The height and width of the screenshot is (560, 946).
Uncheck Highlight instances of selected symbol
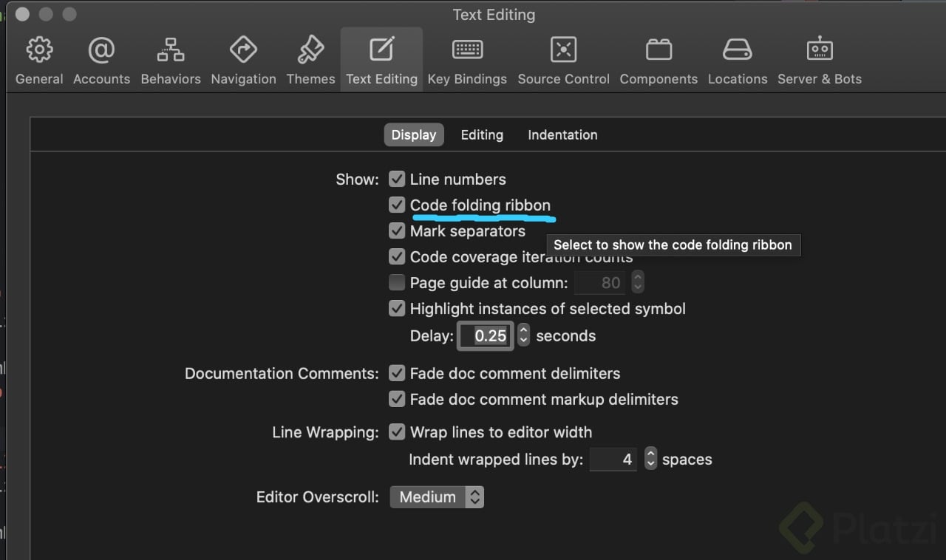click(397, 308)
